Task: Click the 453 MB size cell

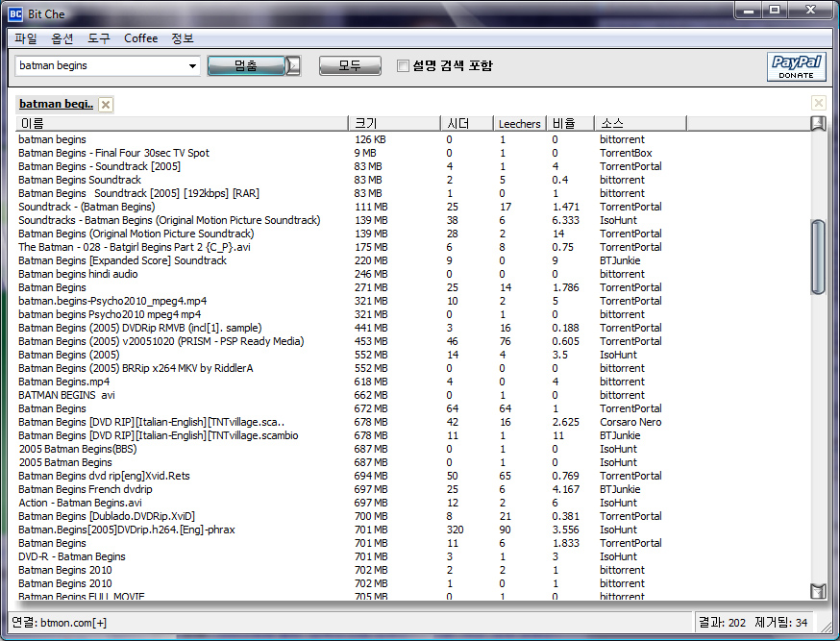Action: point(371,341)
